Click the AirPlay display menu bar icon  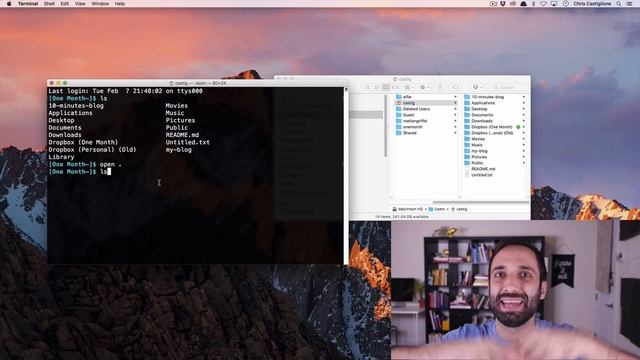pos(554,4)
